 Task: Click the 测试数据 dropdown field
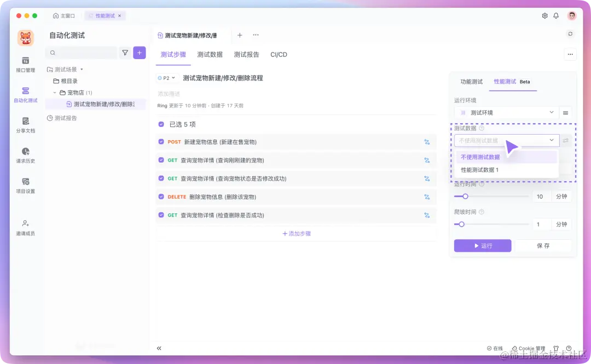(x=507, y=140)
